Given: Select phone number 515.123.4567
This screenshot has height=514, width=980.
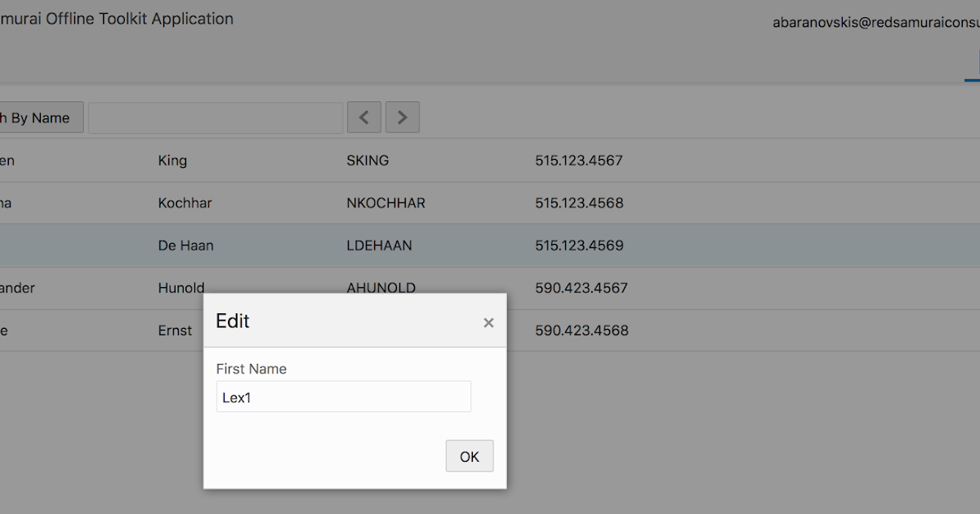Looking at the screenshot, I should point(579,160).
